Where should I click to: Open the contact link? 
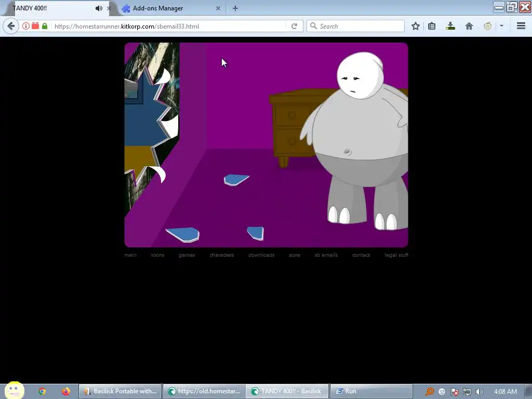coord(361,255)
